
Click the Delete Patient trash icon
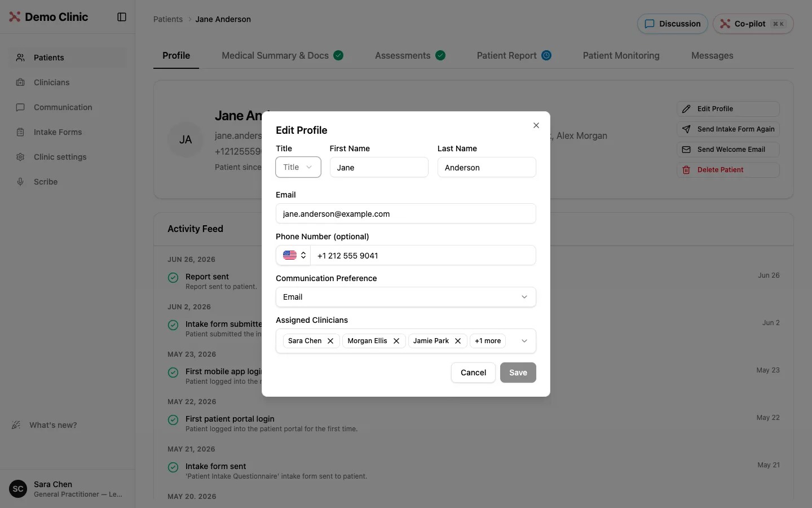click(x=686, y=170)
